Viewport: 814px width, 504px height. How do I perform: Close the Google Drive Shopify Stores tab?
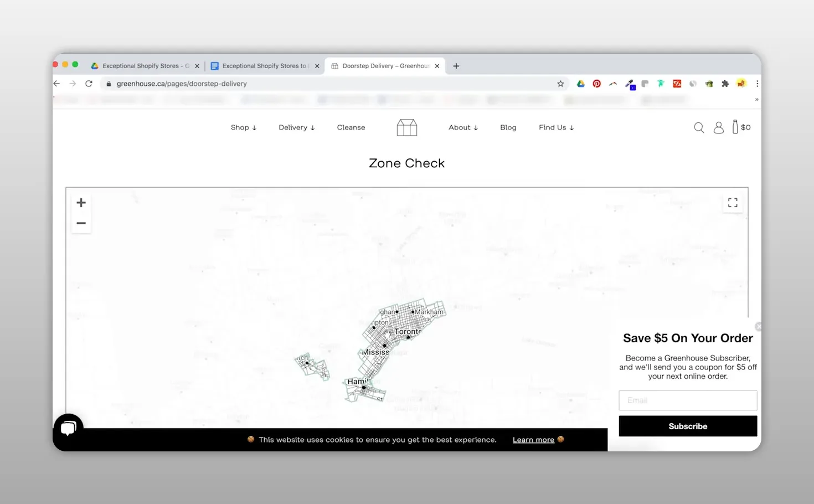click(197, 66)
